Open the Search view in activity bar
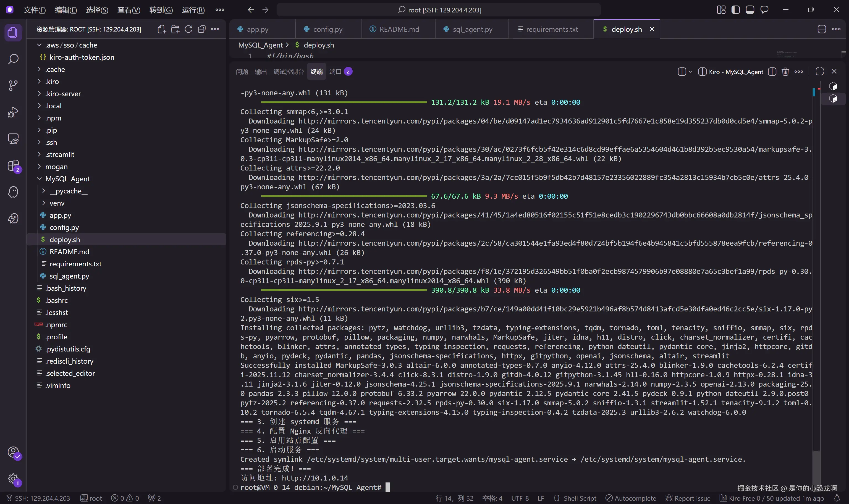This screenshot has height=504, width=849. click(x=13, y=59)
